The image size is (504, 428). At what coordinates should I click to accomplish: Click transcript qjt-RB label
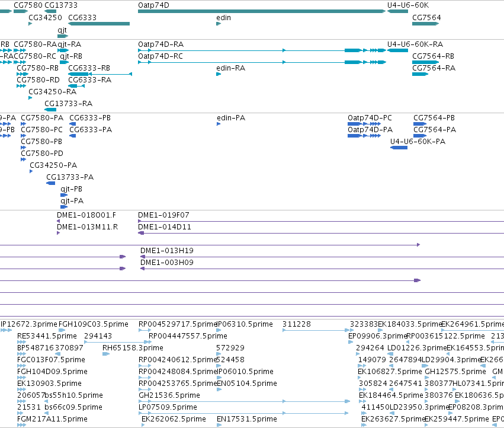click(x=71, y=56)
